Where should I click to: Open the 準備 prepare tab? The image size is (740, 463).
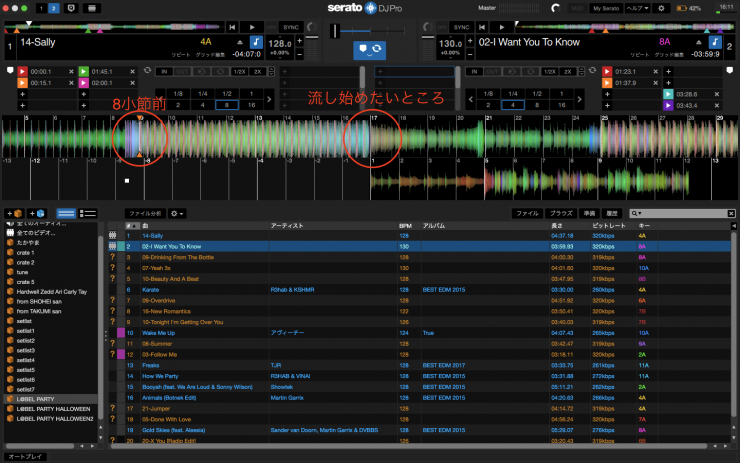(x=589, y=213)
